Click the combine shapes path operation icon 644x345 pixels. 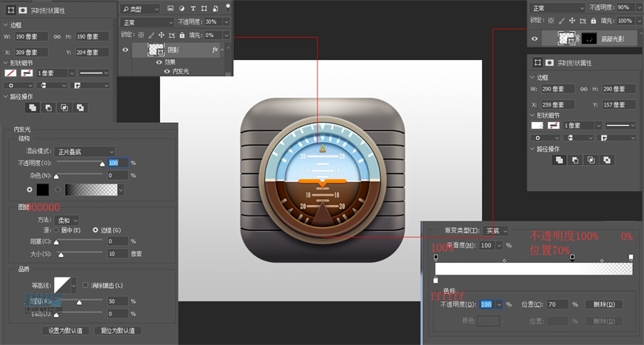pyautogui.click(x=32, y=107)
